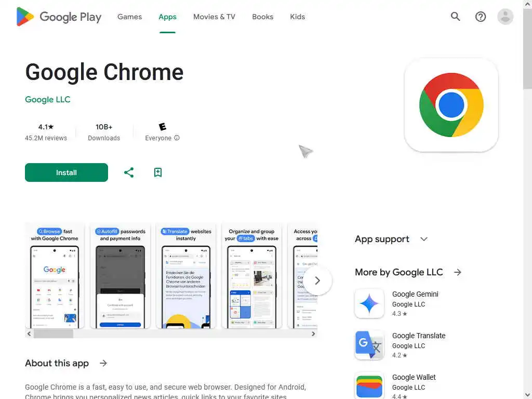
Task: Expand the App support section
Action: [x=423, y=239]
